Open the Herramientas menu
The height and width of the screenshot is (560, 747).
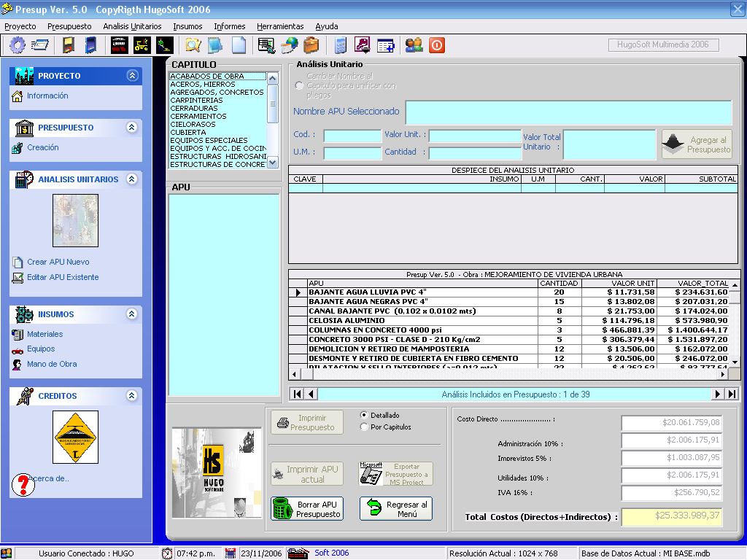pyautogui.click(x=280, y=26)
